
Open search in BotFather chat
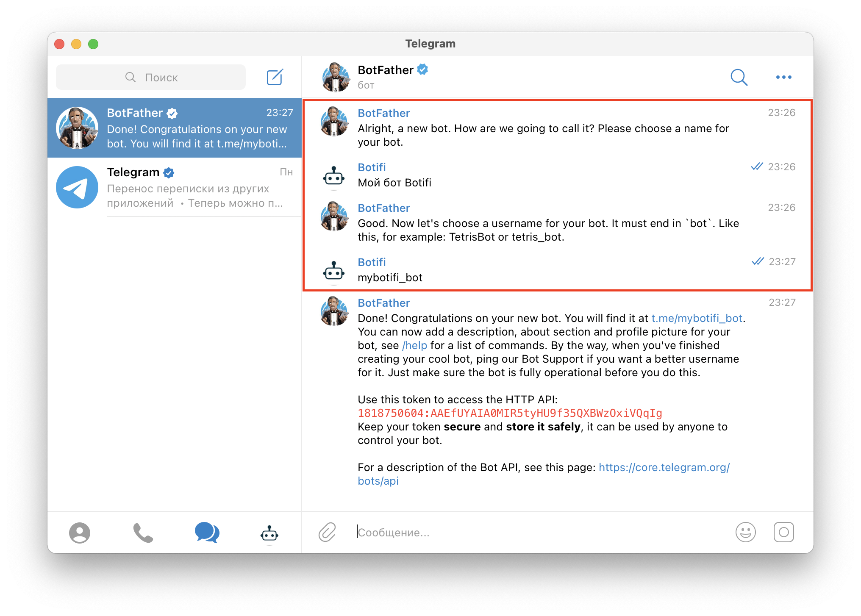(x=739, y=77)
